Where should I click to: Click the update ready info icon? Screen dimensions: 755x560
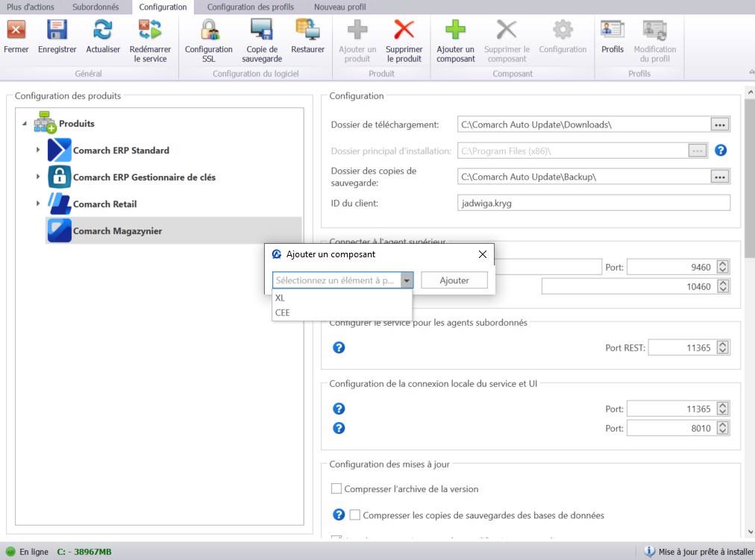(x=649, y=551)
